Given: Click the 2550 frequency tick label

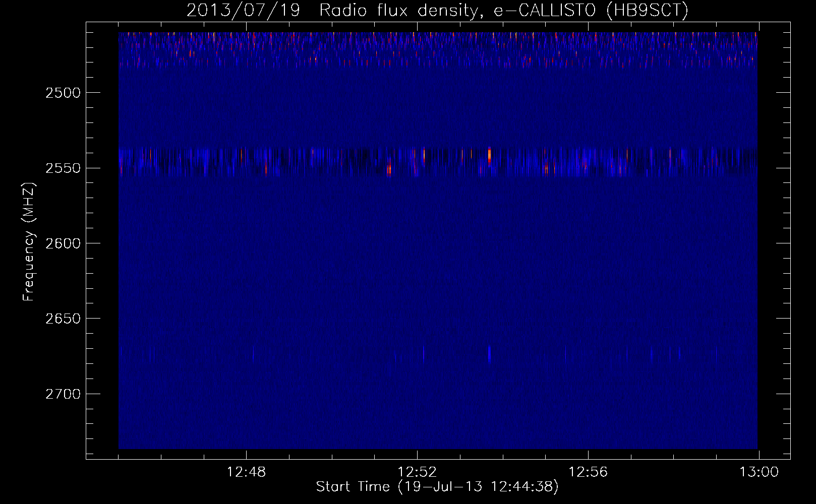Looking at the screenshot, I should coord(63,168).
